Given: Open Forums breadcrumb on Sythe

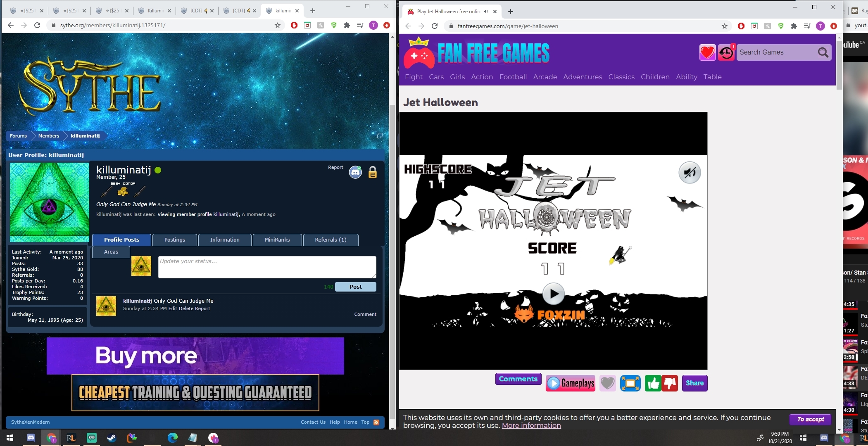Looking at the screenshot, I should click(18, 136).
